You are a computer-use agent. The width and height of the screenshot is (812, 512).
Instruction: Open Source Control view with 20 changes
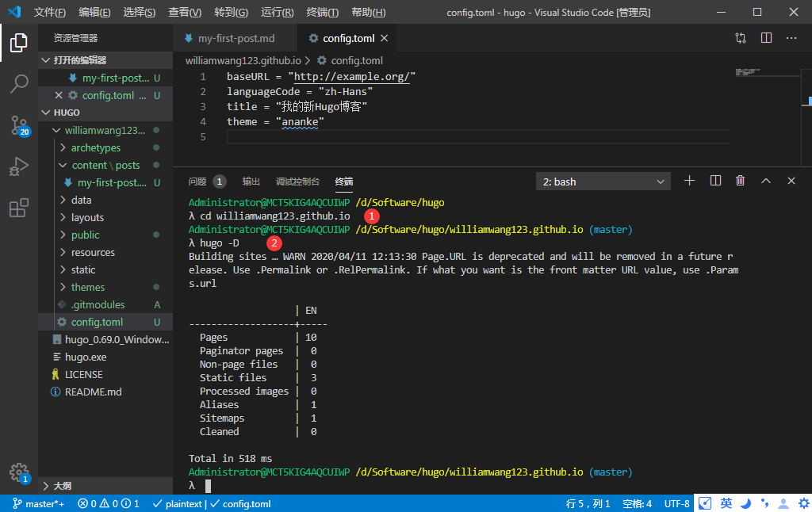click(x=20, y=126)
